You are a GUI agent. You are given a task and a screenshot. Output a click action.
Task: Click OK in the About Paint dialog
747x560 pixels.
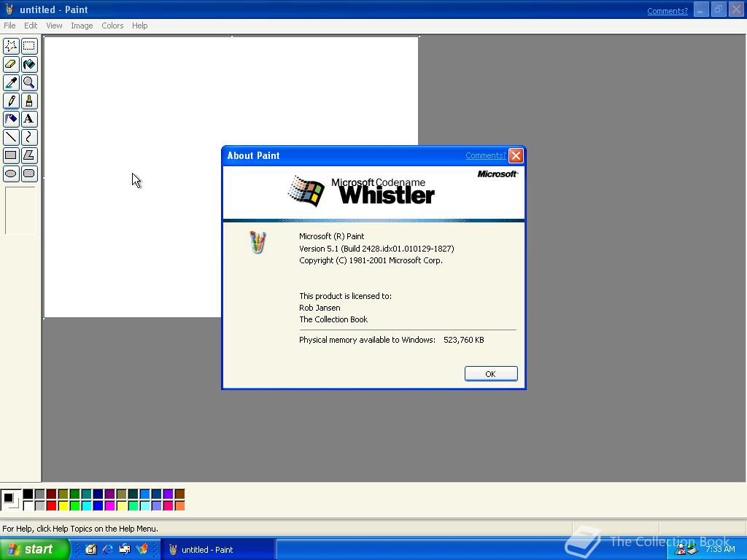(491, 374)
